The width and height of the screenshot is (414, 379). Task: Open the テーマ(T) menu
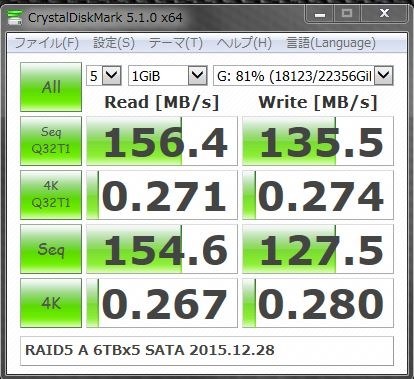click(x=176, y=43)
